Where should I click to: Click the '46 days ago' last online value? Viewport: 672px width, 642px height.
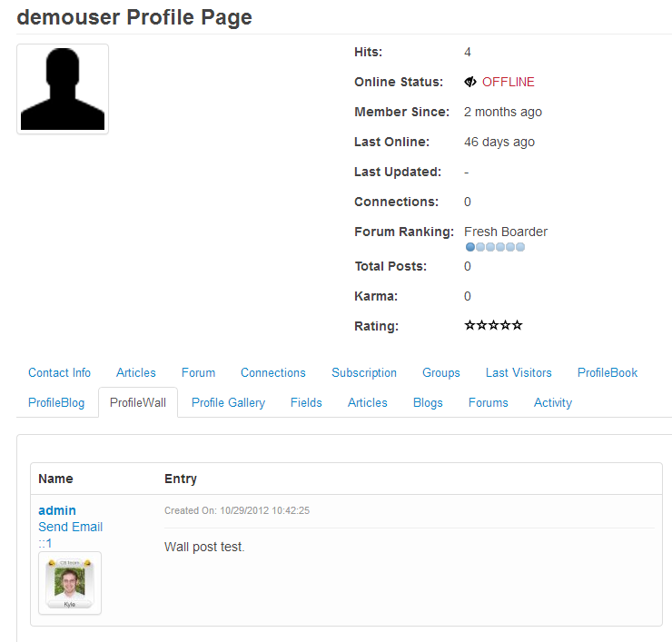(x=499, y=142)
